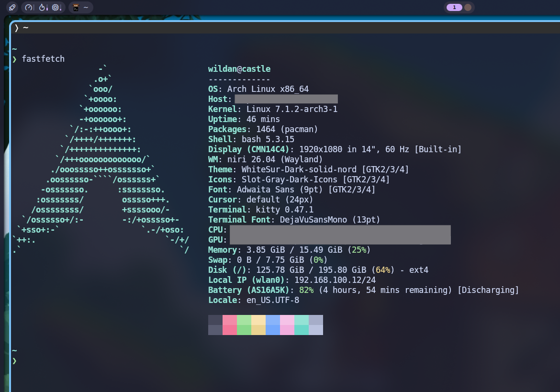This screenshot has width=560, height=392.
Task: Focus the kitty terminal icon in the taskbar
Action: [x=76, y=8]
